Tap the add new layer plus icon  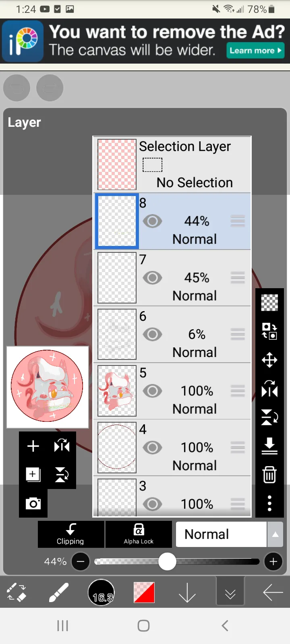33,446
